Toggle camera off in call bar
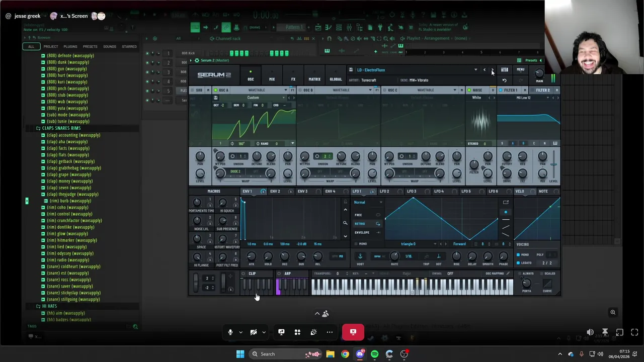 [x=254, y=332]
